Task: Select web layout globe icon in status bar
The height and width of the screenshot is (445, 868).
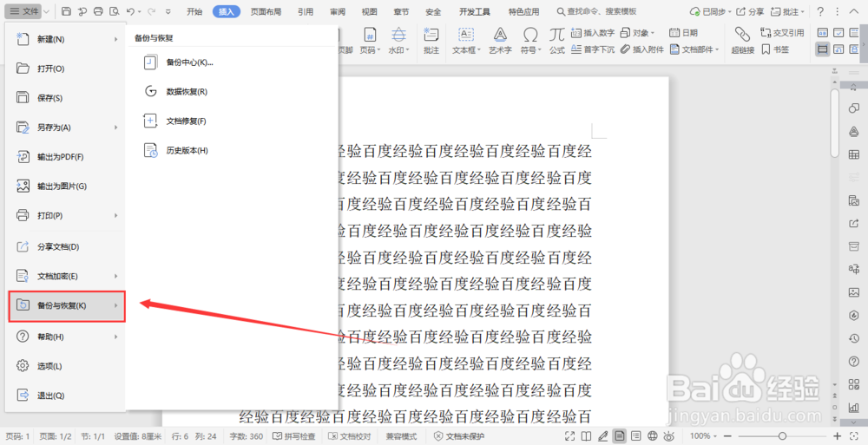Action: (653, 436)
